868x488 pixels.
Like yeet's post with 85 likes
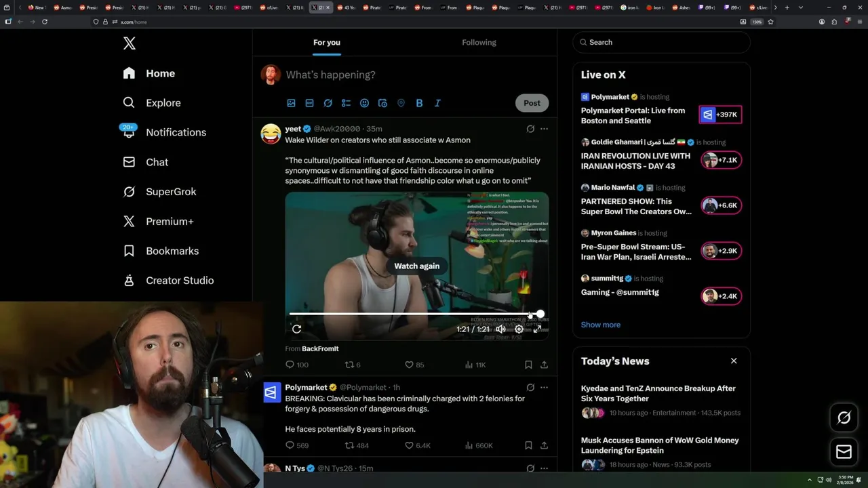tap(414, 365)
